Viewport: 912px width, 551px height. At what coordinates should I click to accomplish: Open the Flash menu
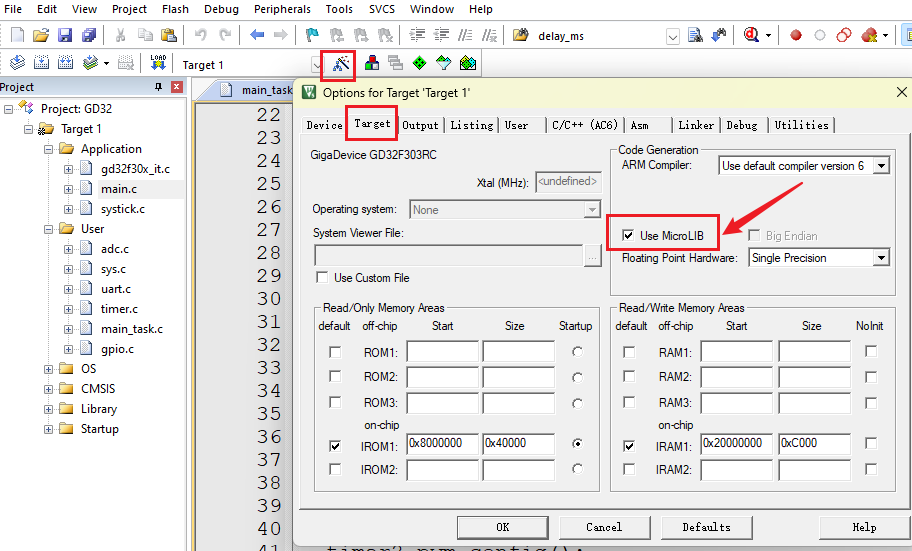point(175,9)
